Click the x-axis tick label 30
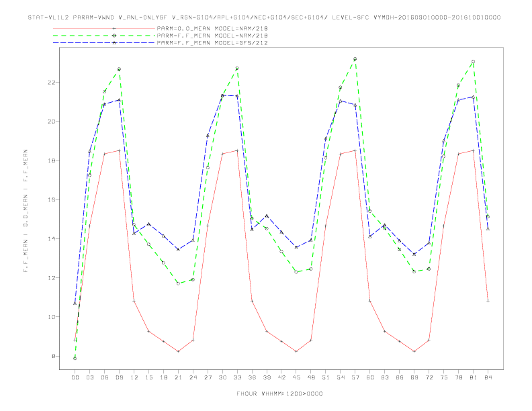 (x=222, y=377)
